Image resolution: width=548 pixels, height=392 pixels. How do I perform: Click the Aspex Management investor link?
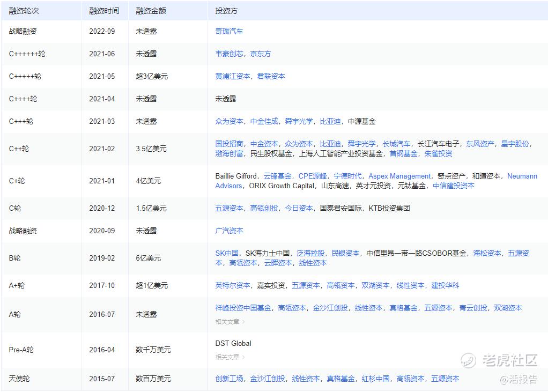click(x=399, y=176)
